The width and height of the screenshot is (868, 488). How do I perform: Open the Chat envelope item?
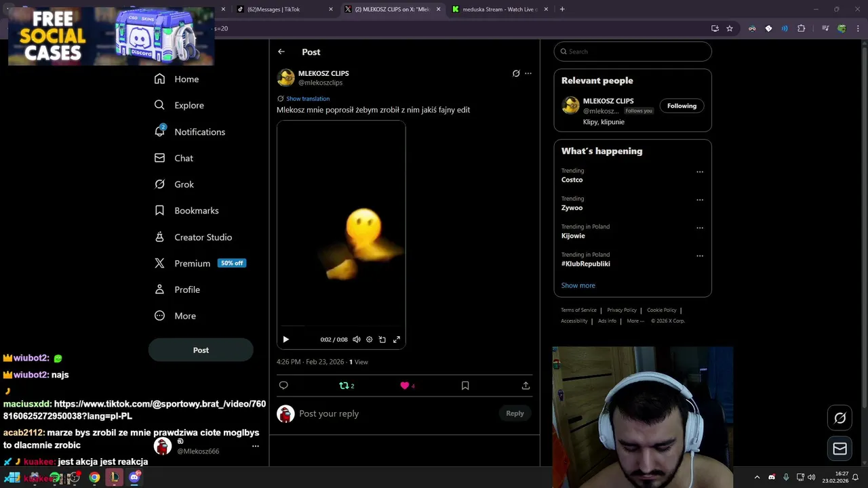click(x=174, y=158)
